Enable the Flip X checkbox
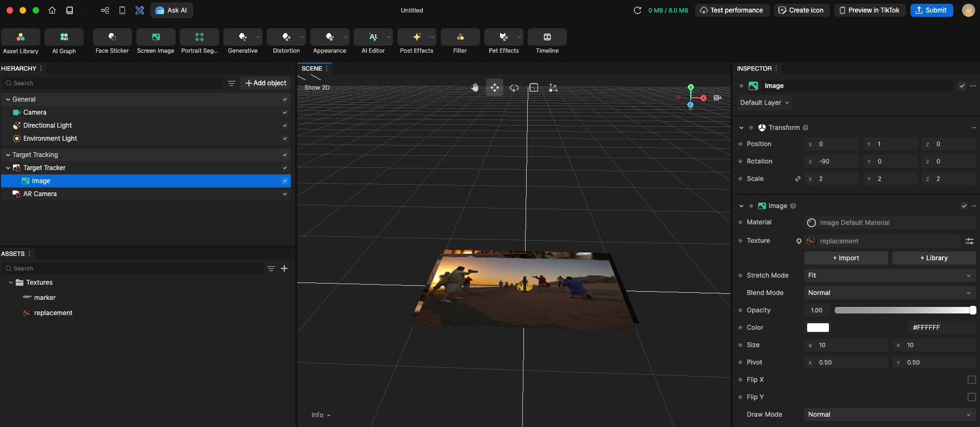Viewport: 980px width, 427px height. (x=972, y=380)
